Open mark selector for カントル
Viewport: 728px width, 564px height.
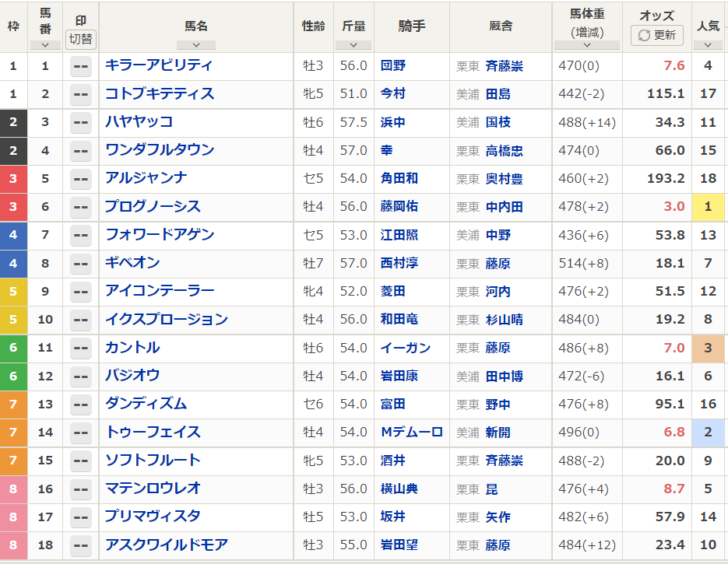(x=81, y=348)
